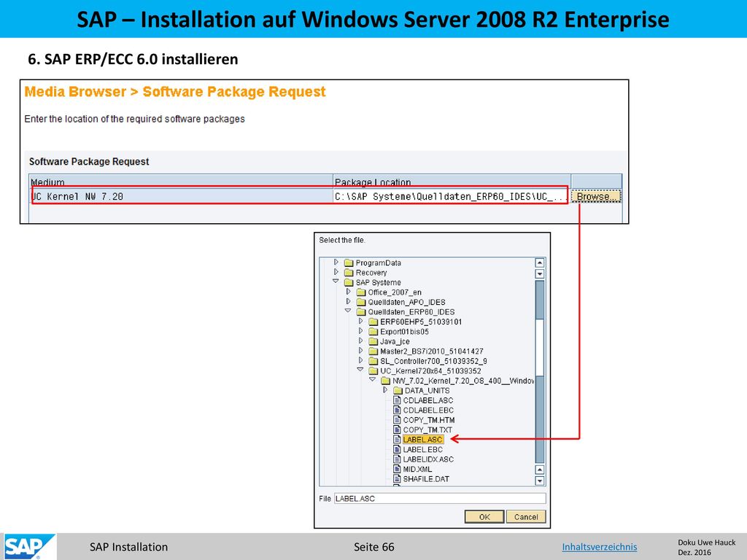This screenshot has height=560, width=747.
Task: Click the UC_Kernel720x64_51039352 folder icon
Action: pyautogui.click(x=373, y=371)
